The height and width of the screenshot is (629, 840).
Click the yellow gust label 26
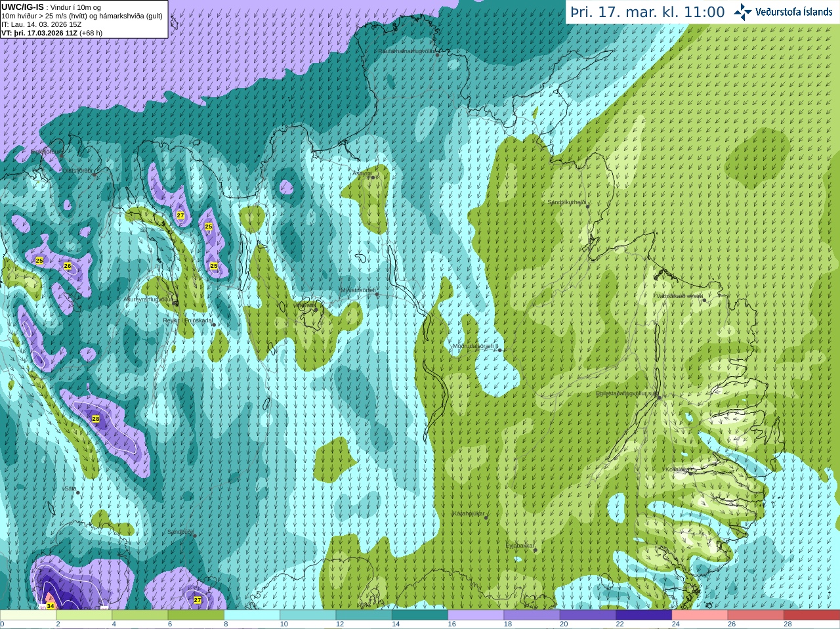tap(68, 266)
